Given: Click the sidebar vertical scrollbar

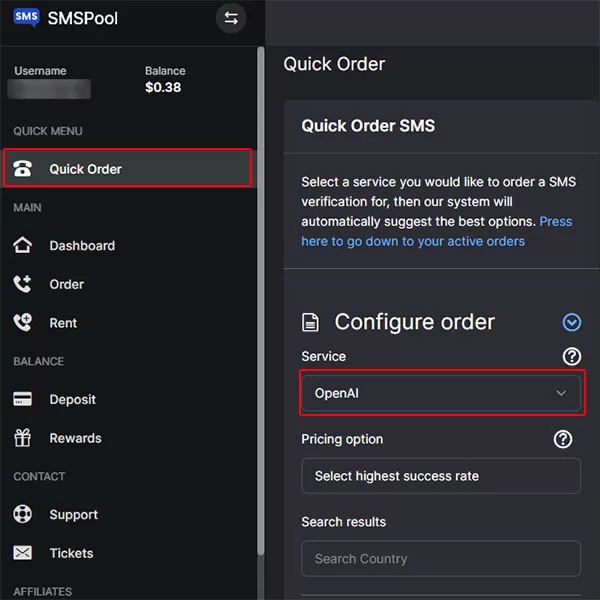Looking at the screenshot, I should (x=261, y=300).
